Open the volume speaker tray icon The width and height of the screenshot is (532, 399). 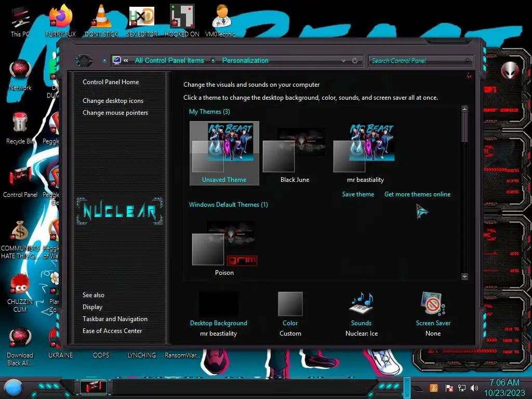pyautogui.click(x=474, y=388)
